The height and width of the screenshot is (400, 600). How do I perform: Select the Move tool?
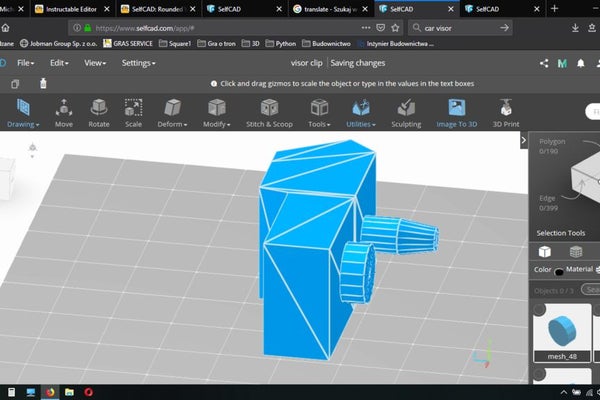pos(64,113)
